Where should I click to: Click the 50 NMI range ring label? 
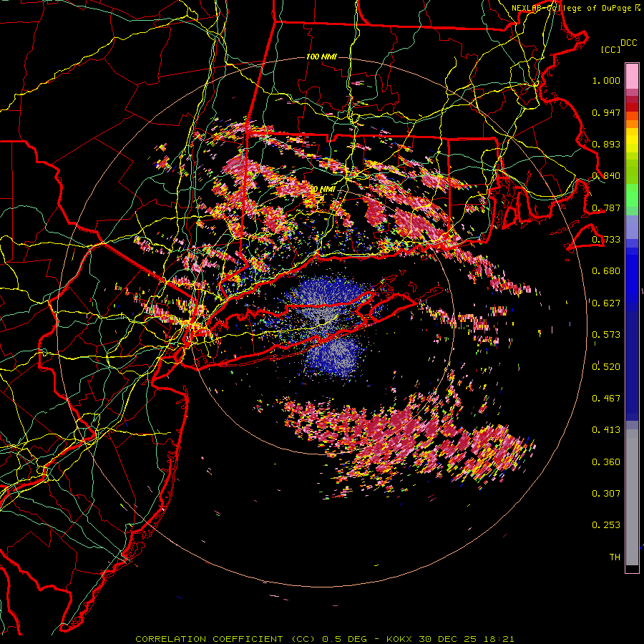tap(323, 190)
